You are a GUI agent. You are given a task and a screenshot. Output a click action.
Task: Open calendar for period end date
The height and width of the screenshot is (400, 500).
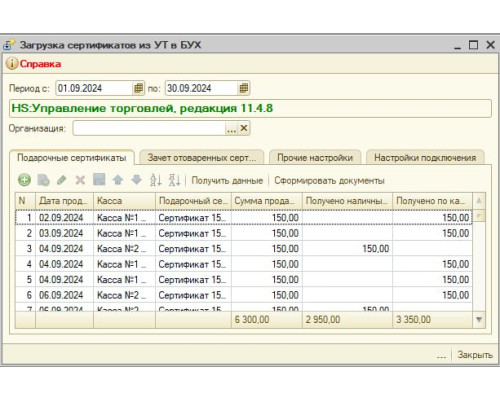(x=244, y=88)
